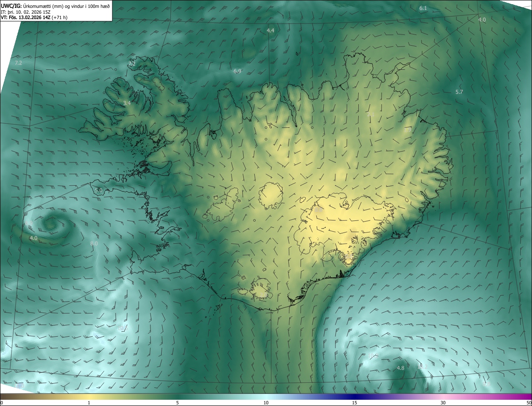Click the 4.0 label beside the 6.1 label

tap(482, 20)
